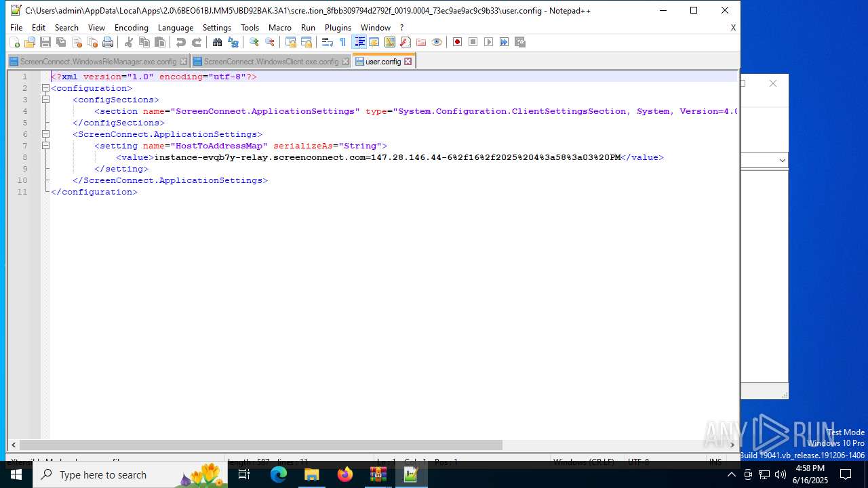Screen dimensions: 868x488
Task: Open Firefox from the taskbar
Action: [345, 474]
